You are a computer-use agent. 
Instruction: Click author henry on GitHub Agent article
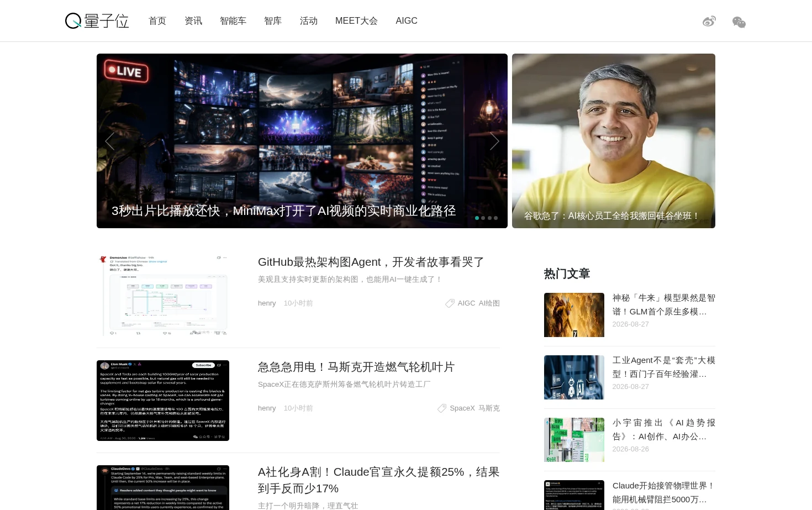(x=267, y=303)
